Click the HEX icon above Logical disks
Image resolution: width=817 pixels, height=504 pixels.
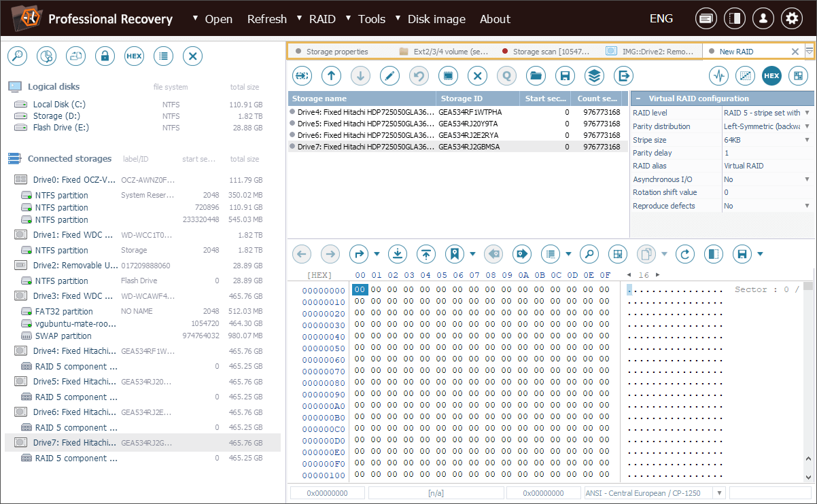coord(134,56)
